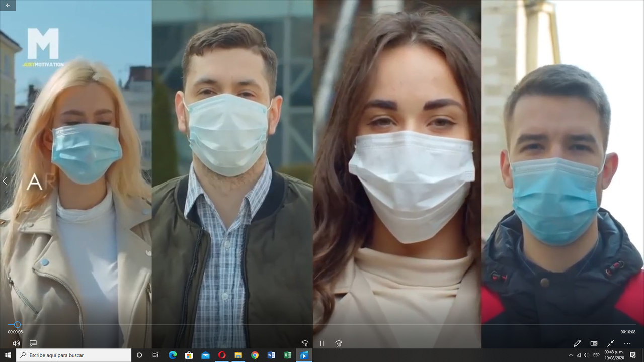Open the Windows Start menu
Image resolution: width=644 pixels, height=362 pixels.
pos(8,355)
